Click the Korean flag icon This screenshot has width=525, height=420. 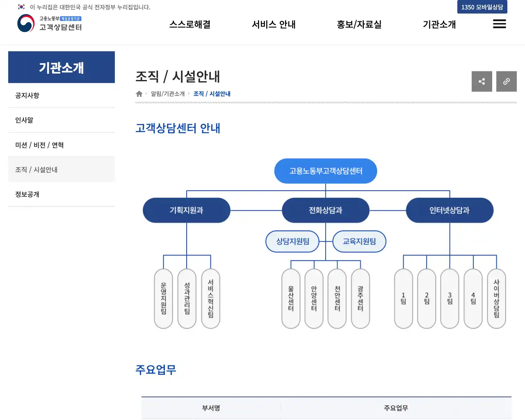21,7
